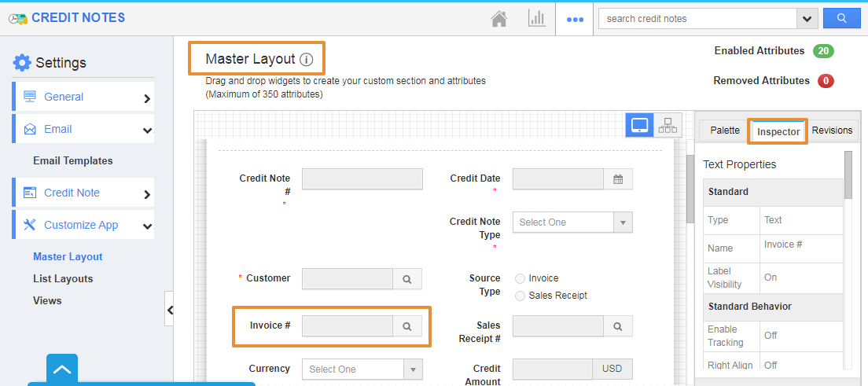Open the home page icon

[x=499, y=19]
